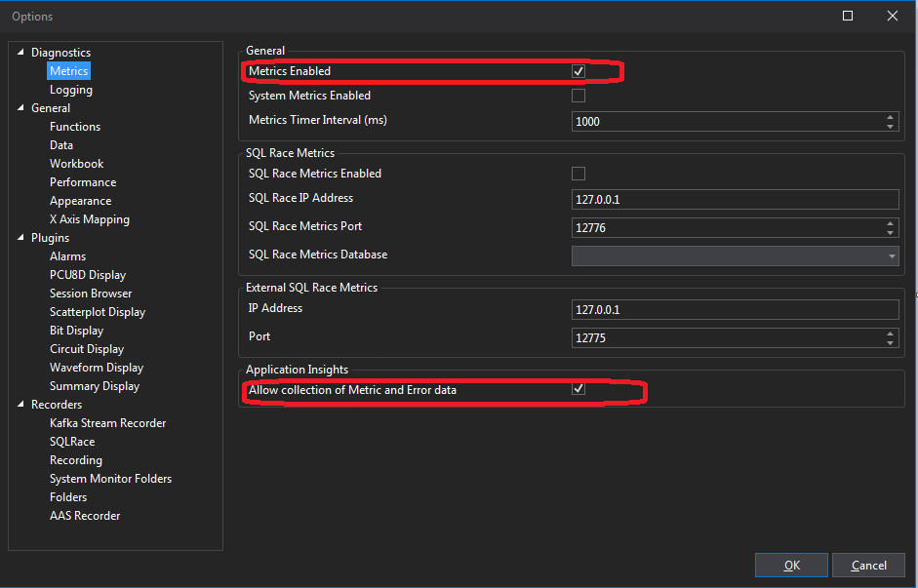Select the Appearance options page
918x588 pixels.
coord(80,200)
